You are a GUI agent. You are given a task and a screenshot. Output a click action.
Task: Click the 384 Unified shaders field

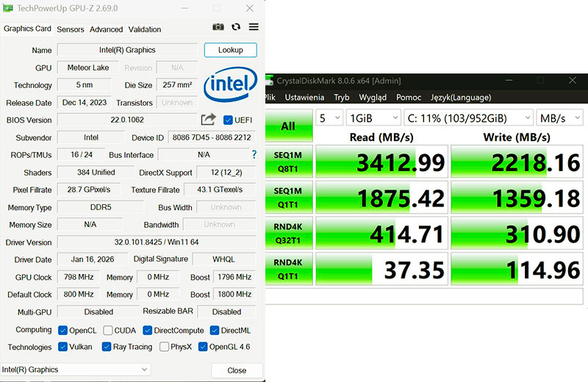coord(96,172)
